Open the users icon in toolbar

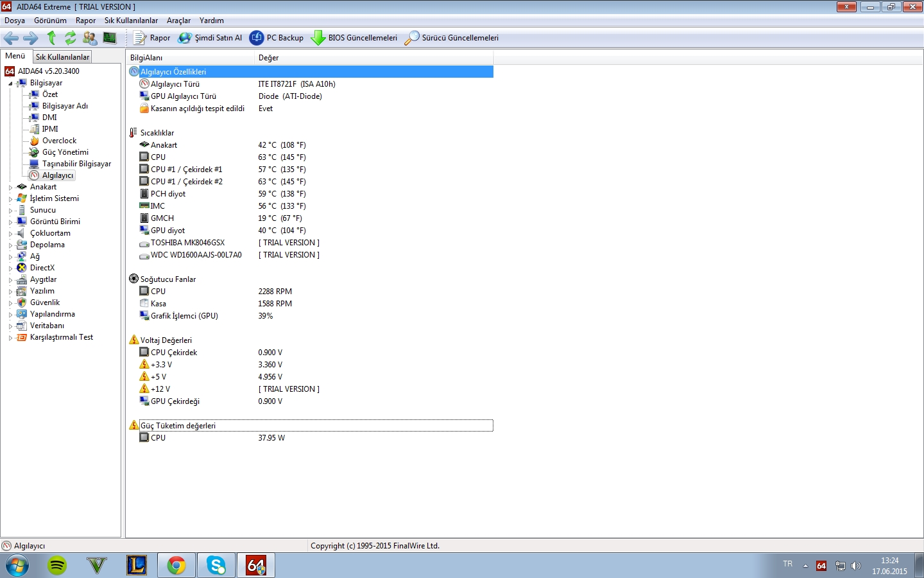pyautogui.click(x=90, y=38)
